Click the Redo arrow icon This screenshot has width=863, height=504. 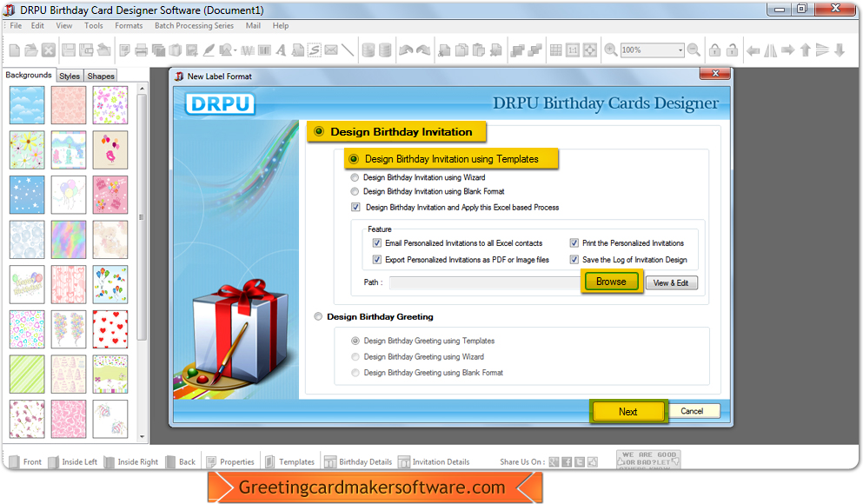point(423,50)
